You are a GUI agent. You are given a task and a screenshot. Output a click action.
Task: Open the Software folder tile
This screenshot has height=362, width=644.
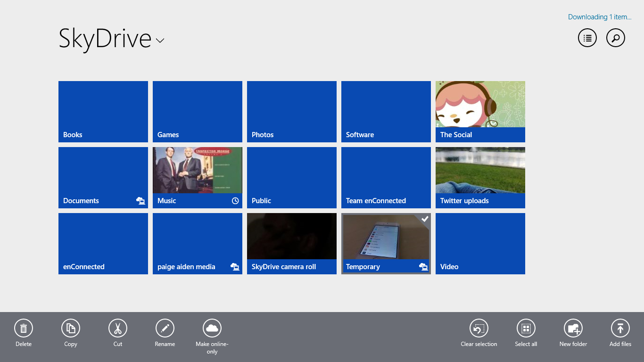click(x=386, y=112)
